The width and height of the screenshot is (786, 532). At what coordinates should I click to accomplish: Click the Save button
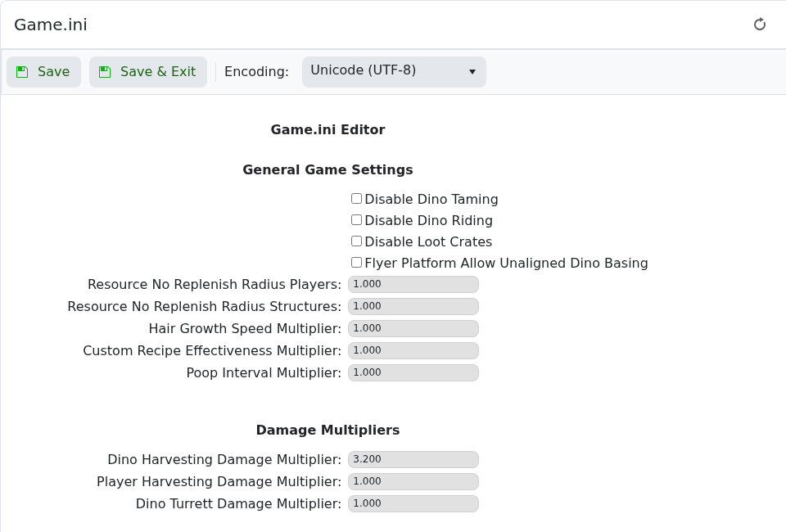coord(43,72)
